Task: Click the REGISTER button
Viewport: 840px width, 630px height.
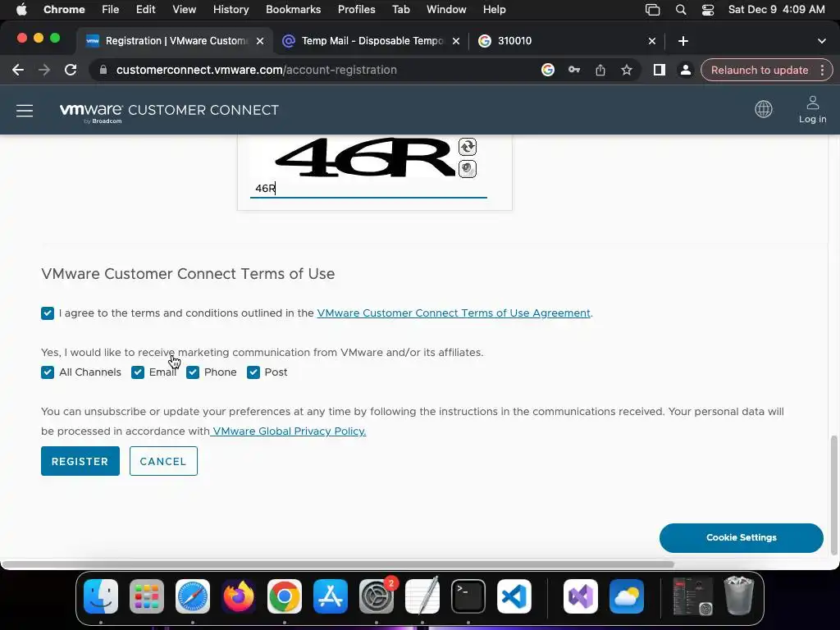Action: pyautogui.click(x=80, y=461)
